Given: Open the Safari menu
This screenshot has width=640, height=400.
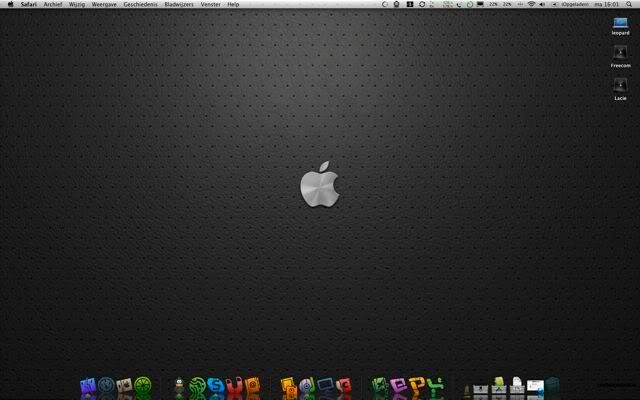Looking at the screenshot, I should click(x=29, y=4).
